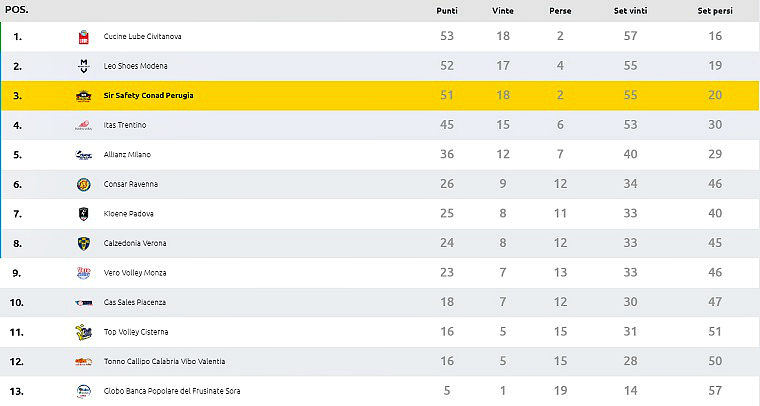Click Verona's Punti value 24
760x406 pixels.
[x=447, y=243]
